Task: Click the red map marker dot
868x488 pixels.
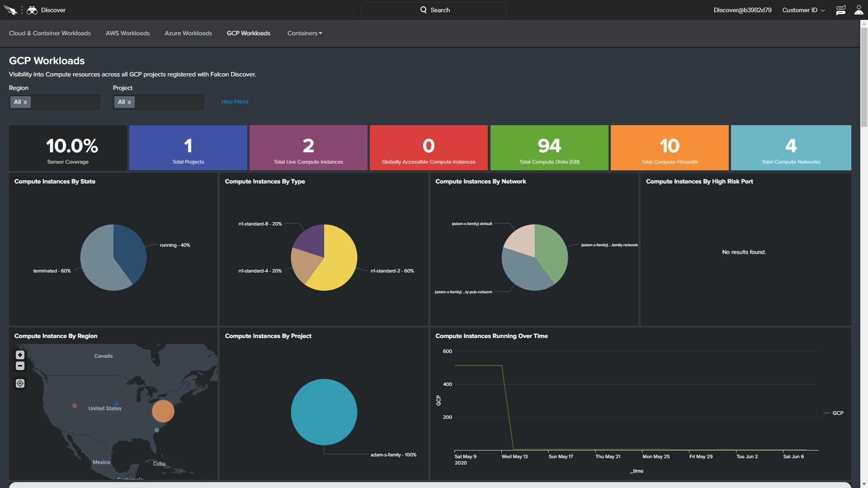Action: [x=75, y=406]
